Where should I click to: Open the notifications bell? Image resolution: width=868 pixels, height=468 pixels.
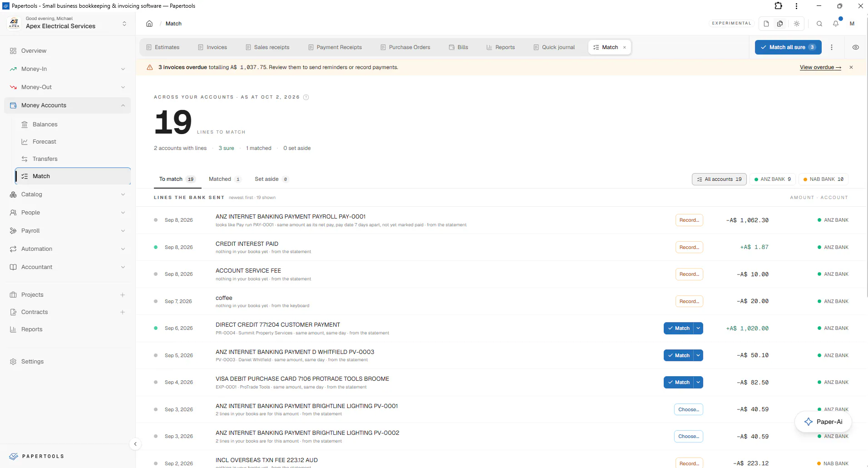coord(836,24)
